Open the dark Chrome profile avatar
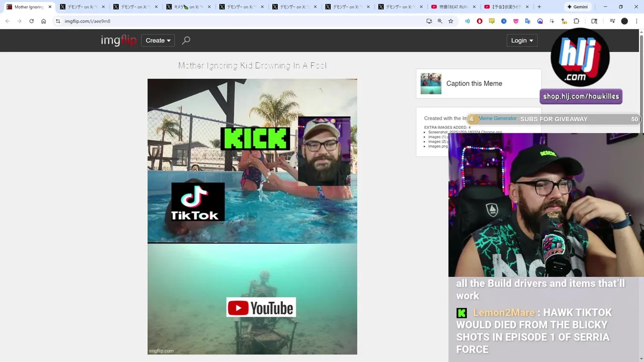This screenshot has width=644, height=362. [624, 21]
